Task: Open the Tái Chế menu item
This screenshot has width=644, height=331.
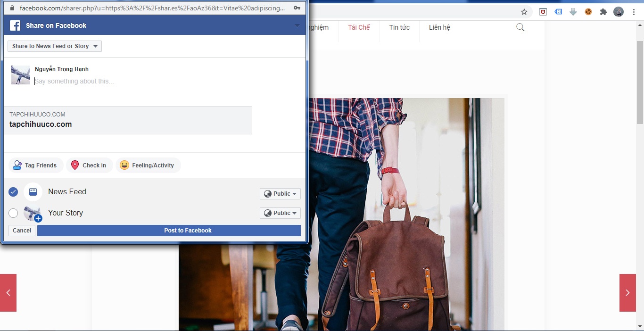Action: pyautogui.click(x=359, y=27)
